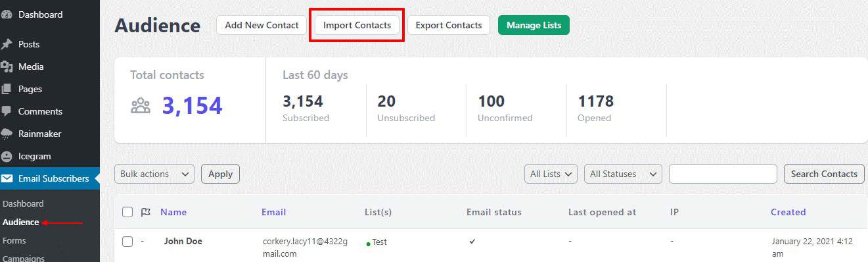Tick the checkbox for John Doe
This screenshot has height=262, width=868.
[127, 242]
